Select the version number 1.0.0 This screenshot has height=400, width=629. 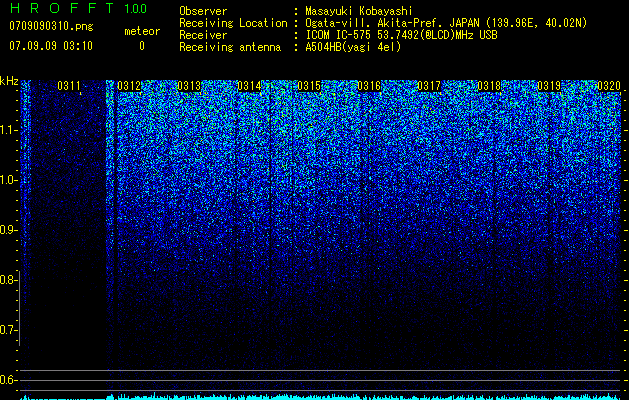pyautogui.click(x=136, y=9)
